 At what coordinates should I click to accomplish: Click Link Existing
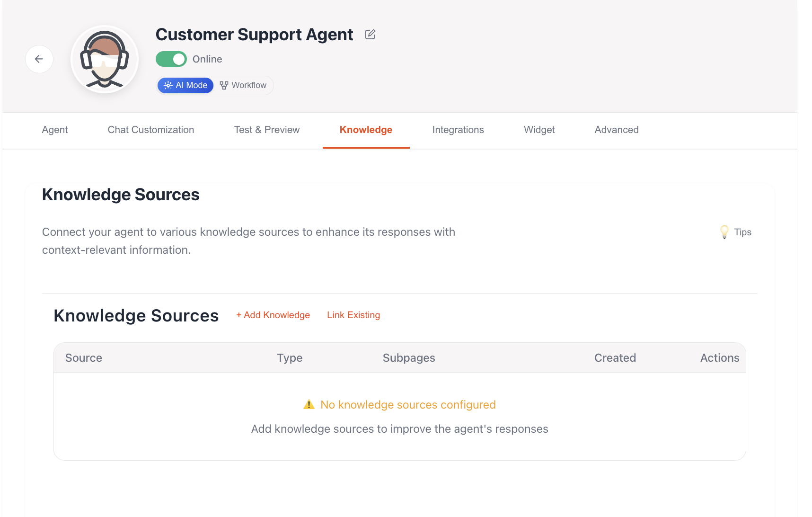[x=353, y=315]
